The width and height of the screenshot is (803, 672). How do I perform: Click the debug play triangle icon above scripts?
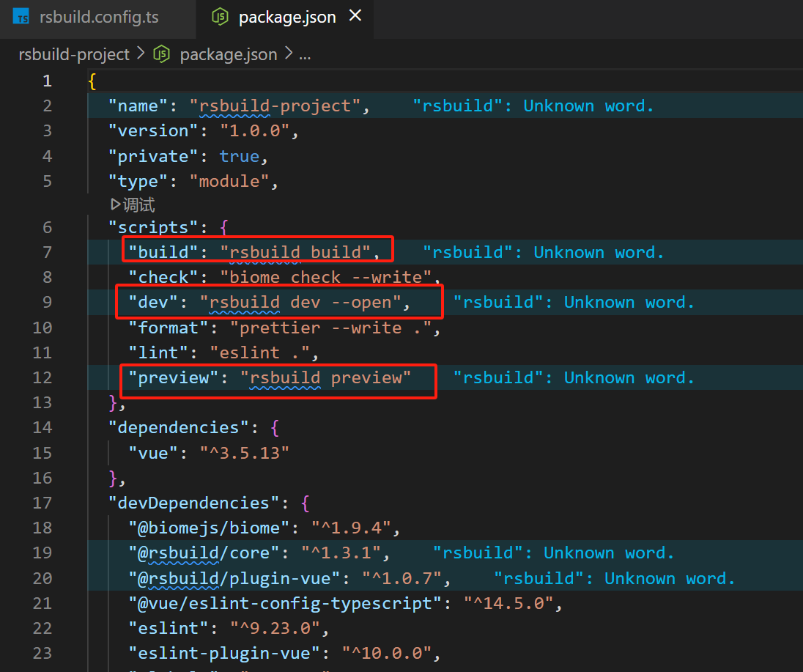(116, 205)
